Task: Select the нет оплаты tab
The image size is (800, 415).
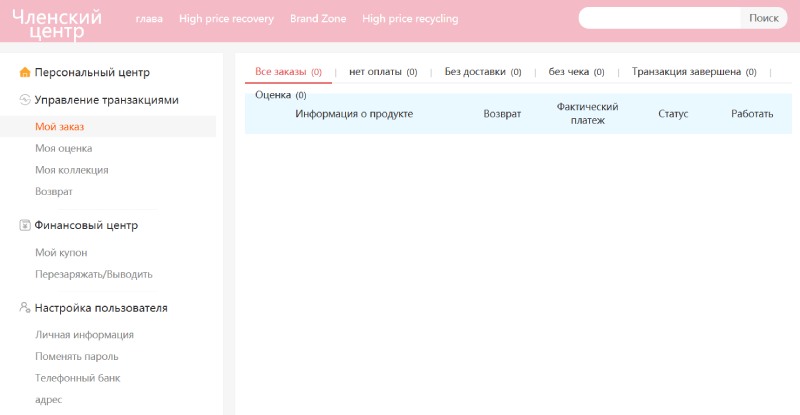Action: pos(383,72)
